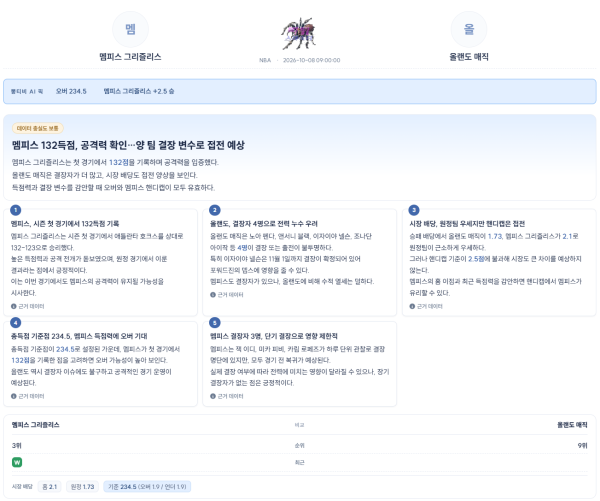This screenshot has width=600, height=501.
Task: Click card title 총득점 기준점 234.5, 멤피스 득점력에 오버 기대
Action: 79,336
